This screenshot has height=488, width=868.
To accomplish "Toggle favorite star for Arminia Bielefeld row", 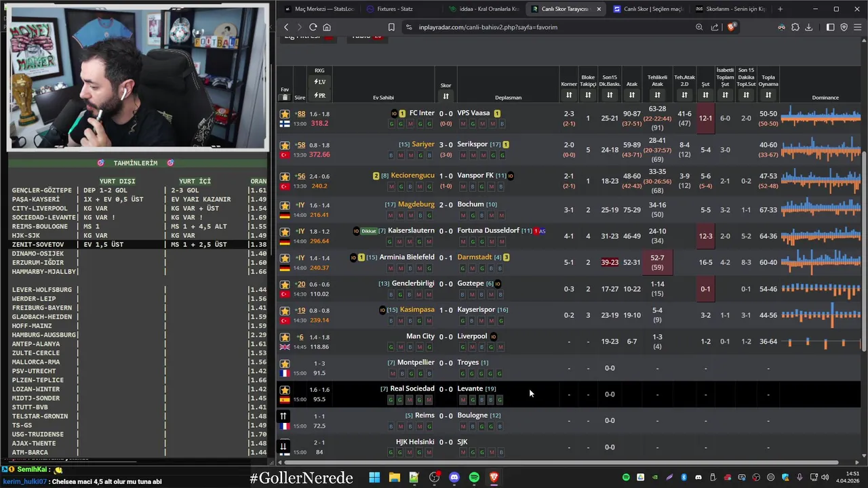I will pos(285,258).
